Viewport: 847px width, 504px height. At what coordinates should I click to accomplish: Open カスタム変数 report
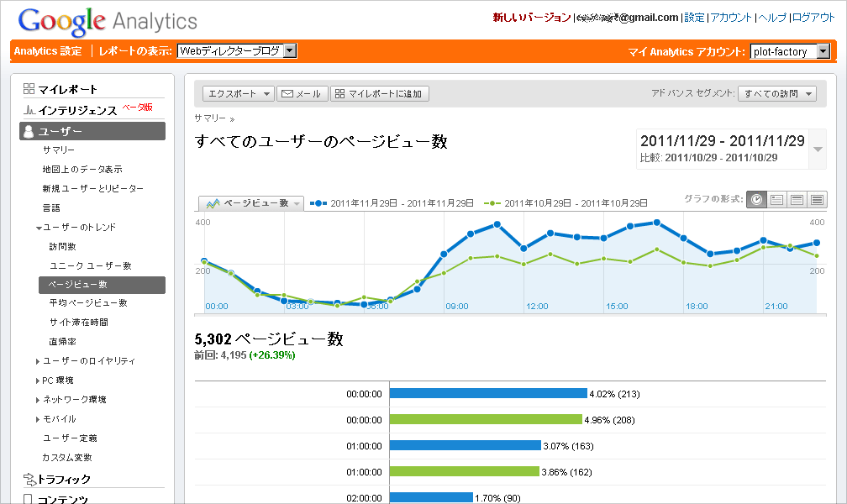pos(67,458)
